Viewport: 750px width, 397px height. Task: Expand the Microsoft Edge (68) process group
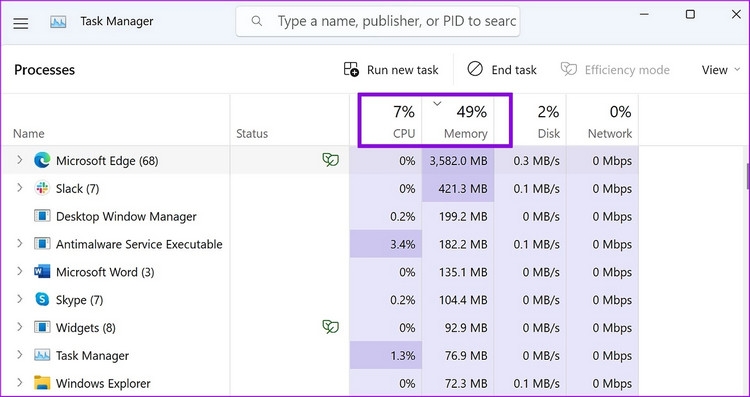point(20,160)
